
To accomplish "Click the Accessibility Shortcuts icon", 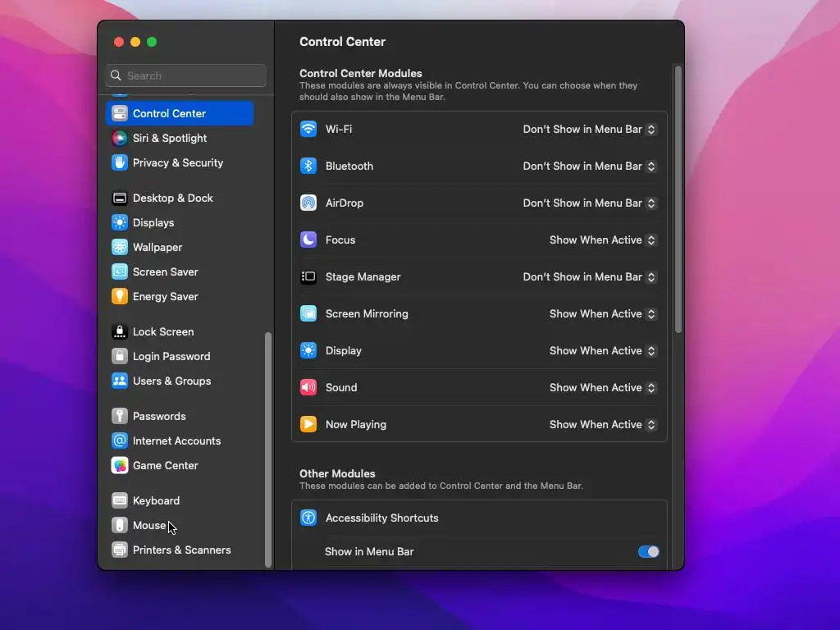I will [x=308, y=518].
